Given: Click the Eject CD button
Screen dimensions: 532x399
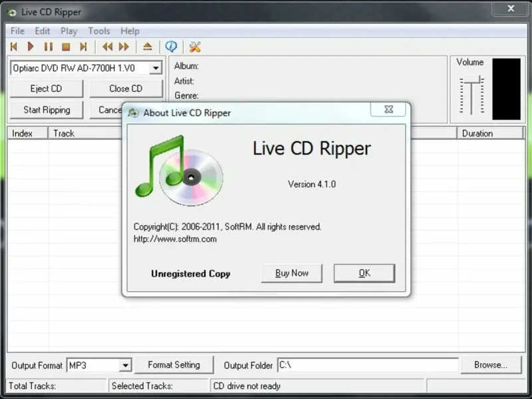Looking at the screenshot, I should click(x=46, y=88).
